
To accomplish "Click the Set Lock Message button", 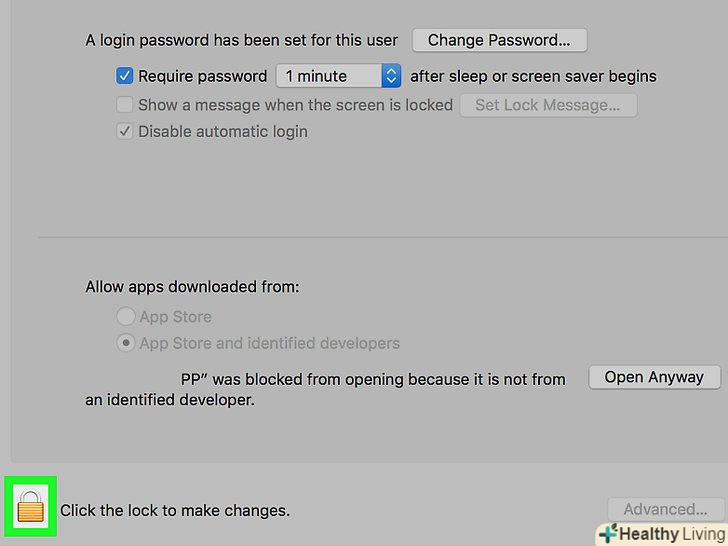I will pyautogui.click(x=547, y=105).
